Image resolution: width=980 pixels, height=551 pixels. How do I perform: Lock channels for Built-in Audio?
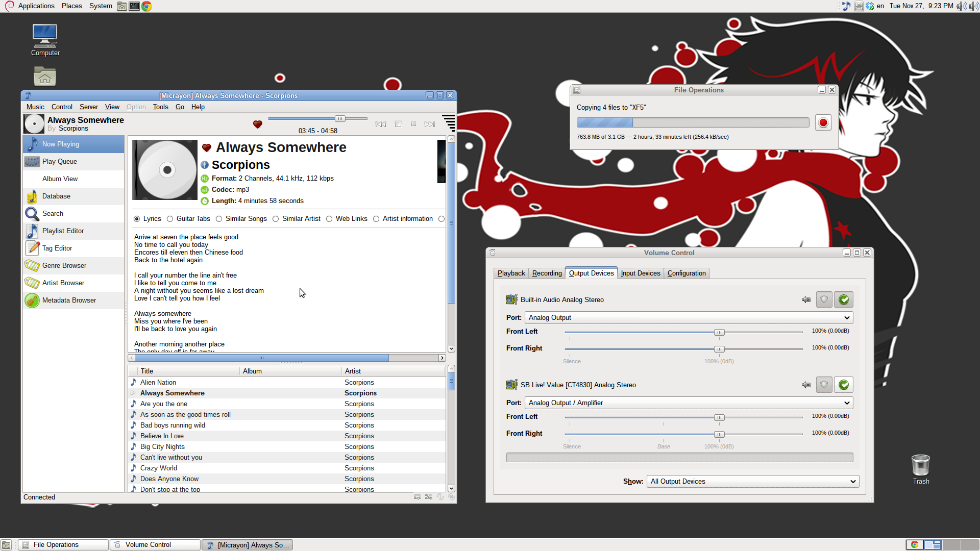coord(824,299)
